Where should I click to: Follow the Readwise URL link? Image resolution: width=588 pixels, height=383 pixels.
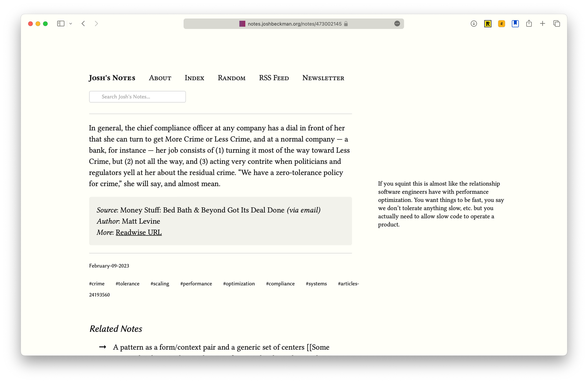tap(138, 232)
